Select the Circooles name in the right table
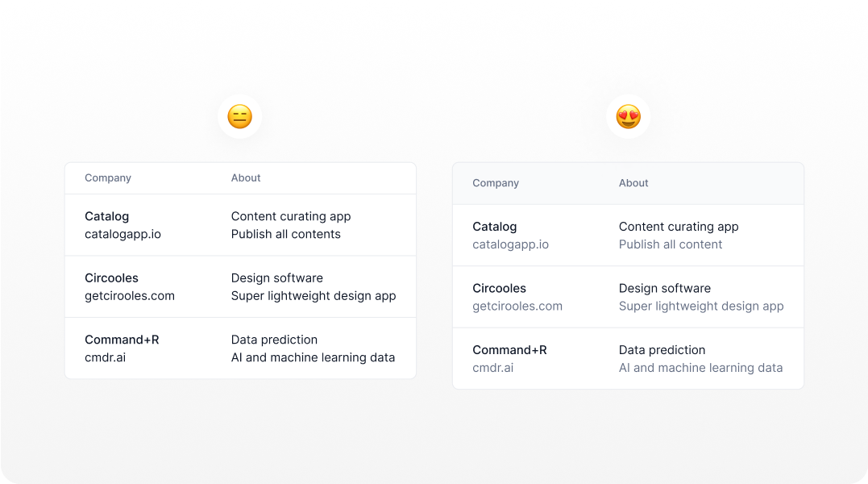Viewport: 868px width, 484px height. point(500,289)
